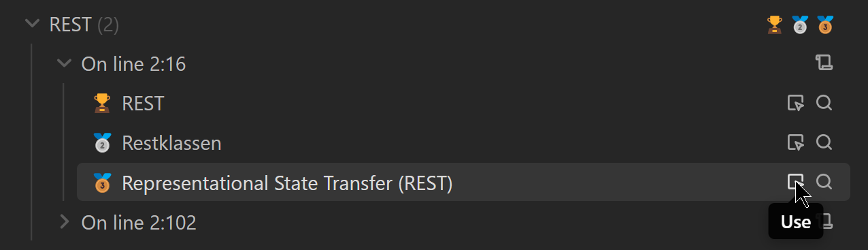Screen dimensions: 868x250
Task: Click the bronze medal beside Representational State Transfer
Action: coord(102,183)
